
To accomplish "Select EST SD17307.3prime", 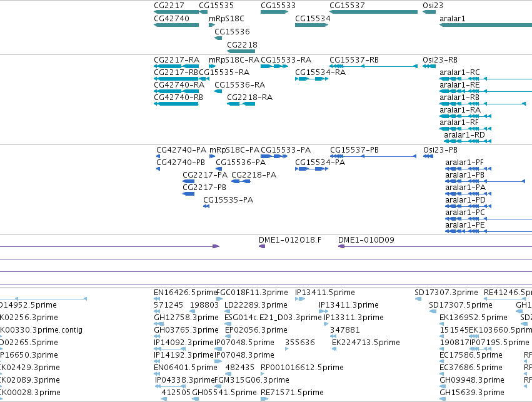I will pyautogui.click(x=446, y=293).
